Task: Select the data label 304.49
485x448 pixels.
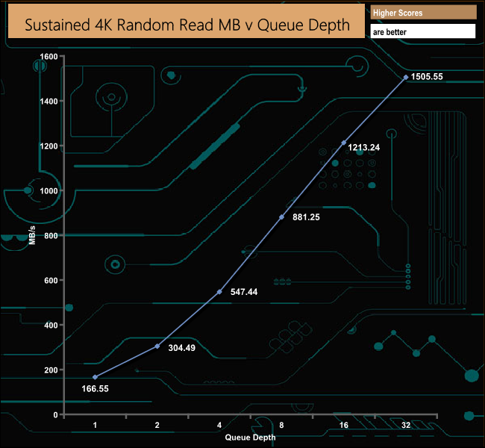Action: (x=181, y=348)
